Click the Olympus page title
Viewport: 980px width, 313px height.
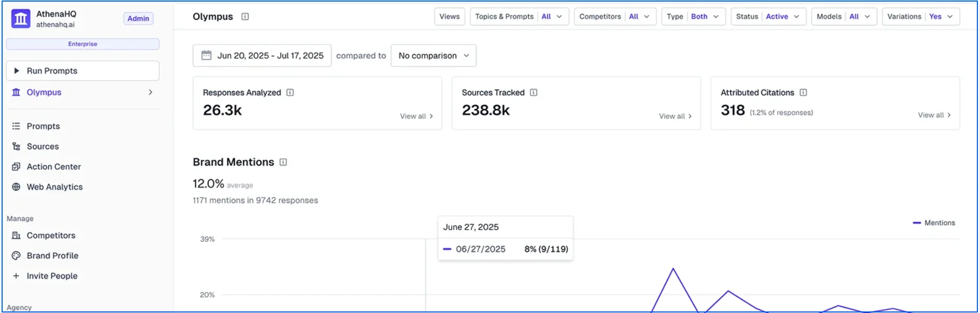(213, 17)
